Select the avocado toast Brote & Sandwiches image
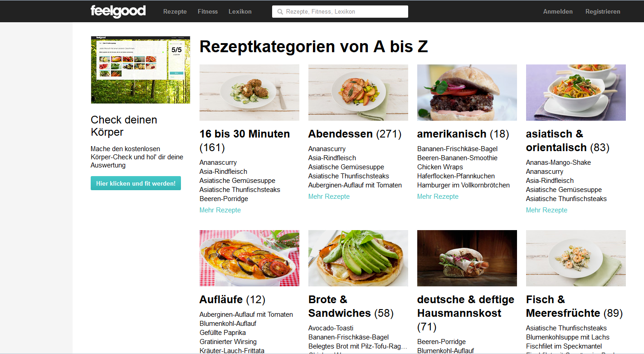The image size is (644, 354). pos(358,258)
